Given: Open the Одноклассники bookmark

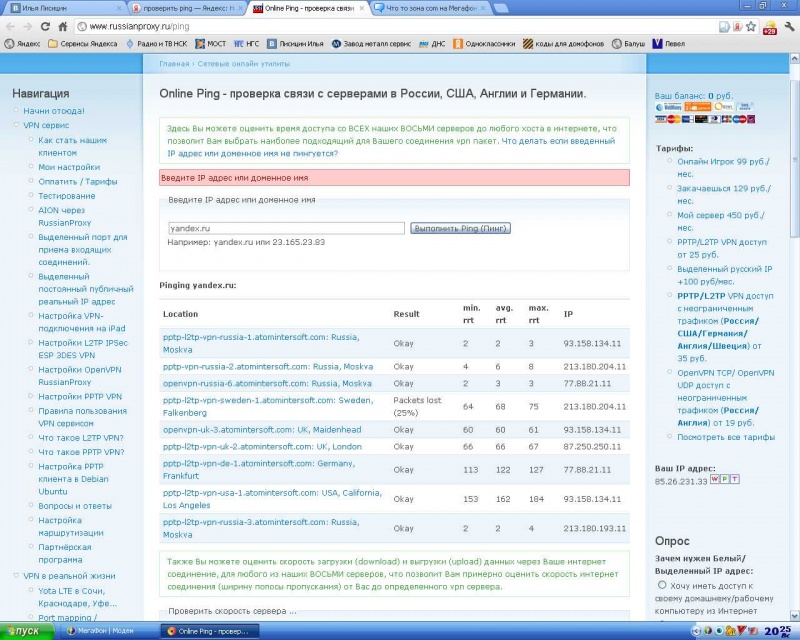Looking at the screenshot, I should 488,43.
